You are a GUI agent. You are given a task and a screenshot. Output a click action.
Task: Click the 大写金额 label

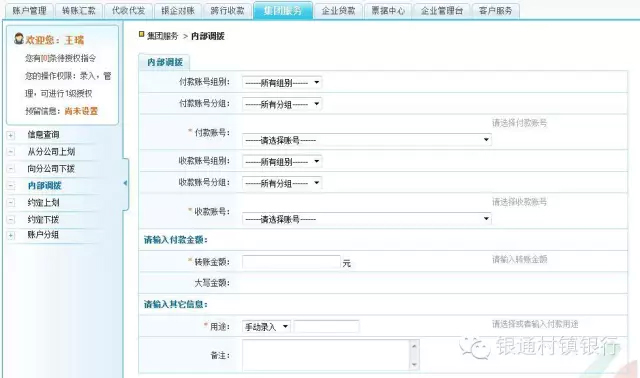[x=211, y=283]
